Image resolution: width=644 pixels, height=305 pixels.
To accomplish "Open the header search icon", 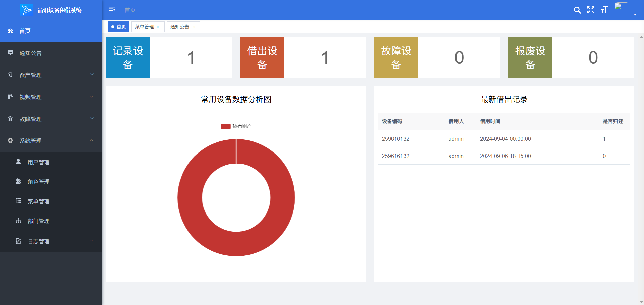I will tap(577, 10).
